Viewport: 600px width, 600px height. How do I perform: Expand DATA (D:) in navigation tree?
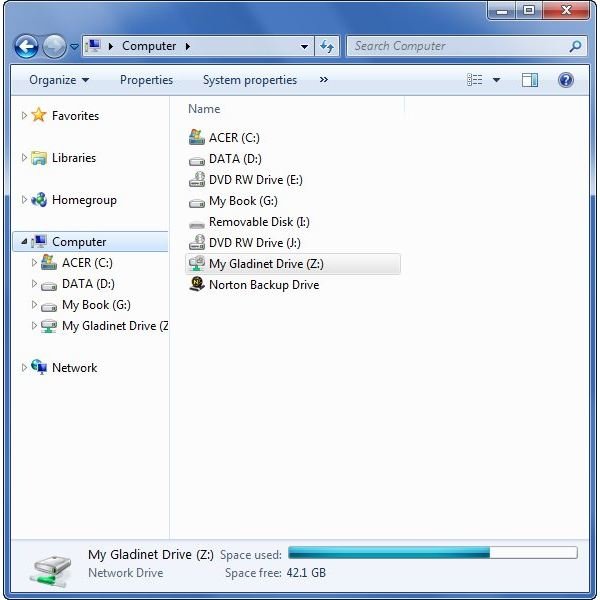tap(34, 284)
